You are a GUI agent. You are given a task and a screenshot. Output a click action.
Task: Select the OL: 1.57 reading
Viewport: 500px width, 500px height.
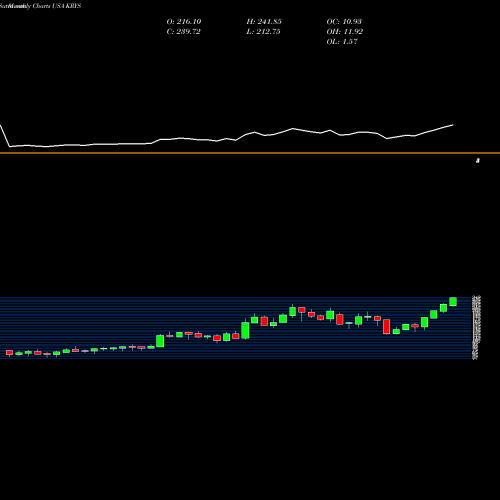(342, 42)
